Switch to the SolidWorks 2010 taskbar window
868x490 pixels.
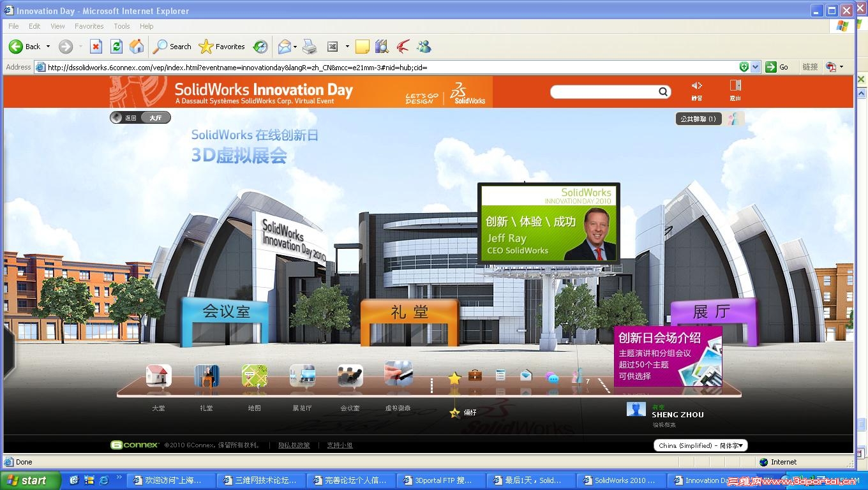(x=622, y=480)
